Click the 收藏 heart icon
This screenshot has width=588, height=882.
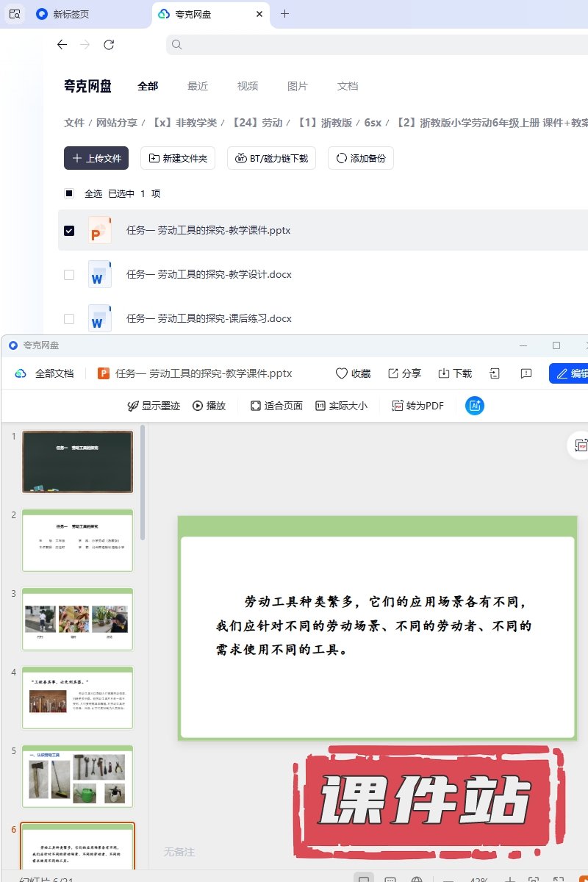click(342, 373)
